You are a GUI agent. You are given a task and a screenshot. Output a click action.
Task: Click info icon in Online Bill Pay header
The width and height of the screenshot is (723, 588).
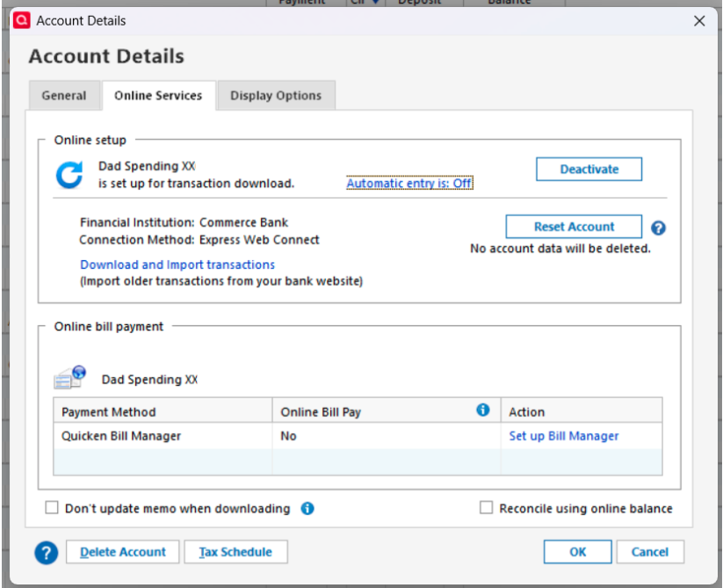point(483,410)
